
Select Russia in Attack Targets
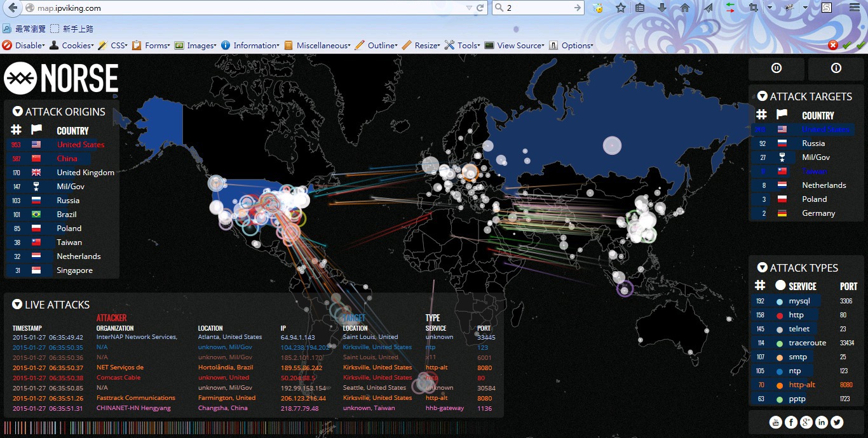coord(806,143)
